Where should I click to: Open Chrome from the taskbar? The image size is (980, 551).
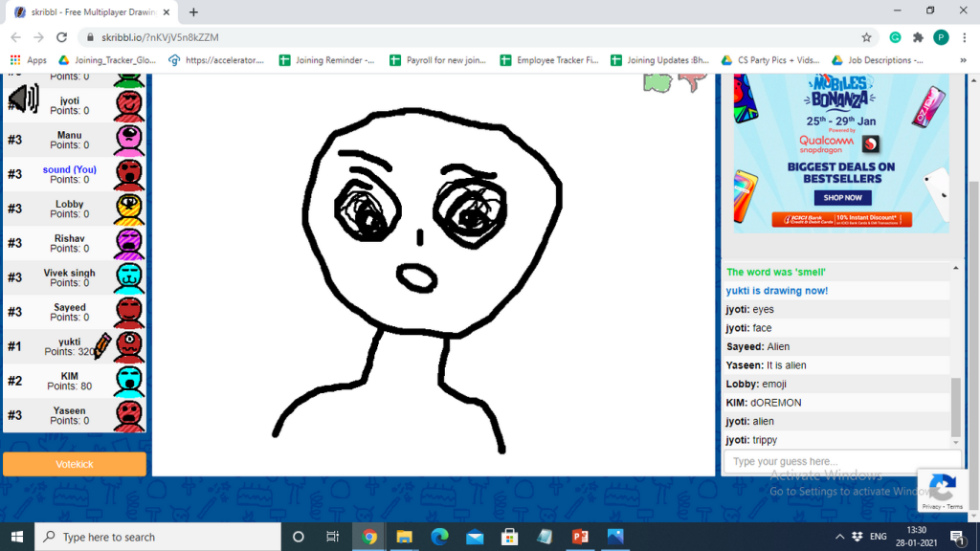(369, 537)
